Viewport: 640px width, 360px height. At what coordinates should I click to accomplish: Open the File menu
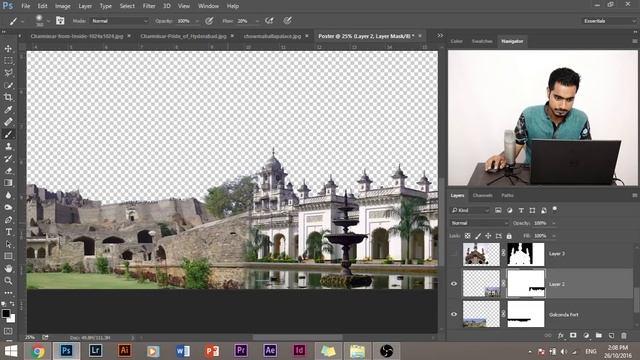point(25,6)
